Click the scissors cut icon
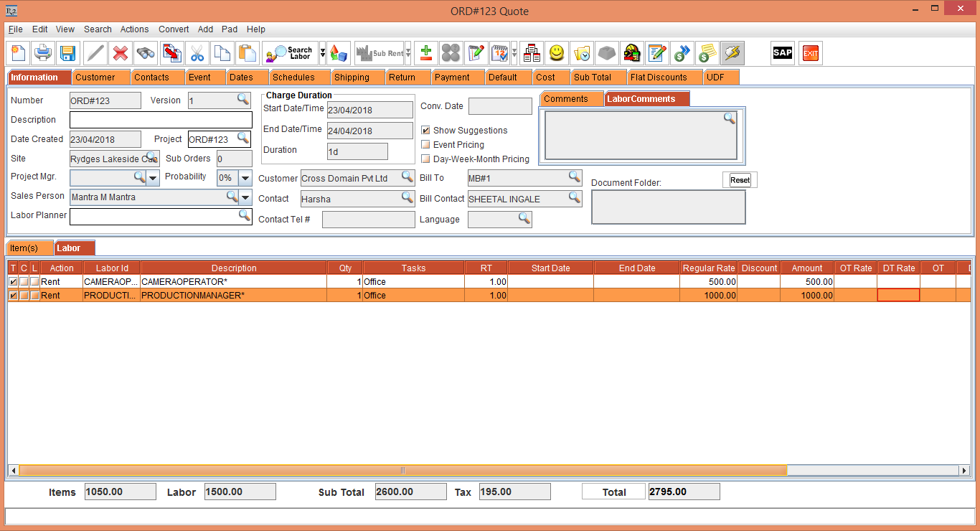 [x=197, y=53]
